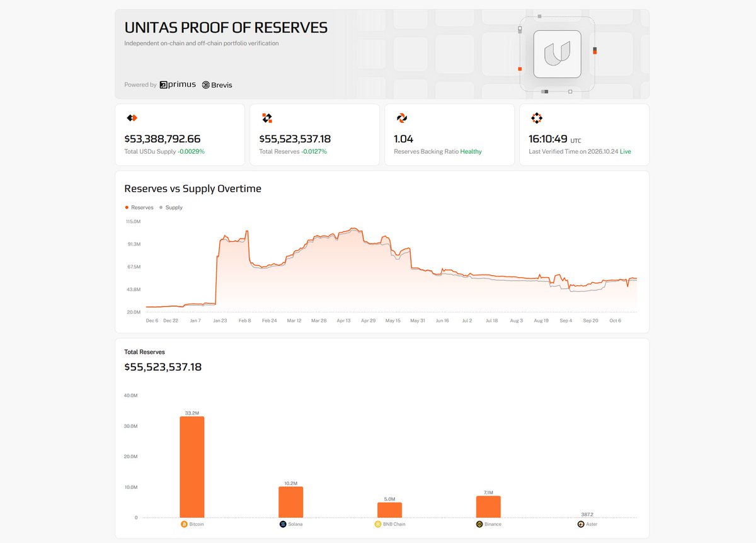
Task: Toggle the Supply legend series
Action: [x=171, y=207]
